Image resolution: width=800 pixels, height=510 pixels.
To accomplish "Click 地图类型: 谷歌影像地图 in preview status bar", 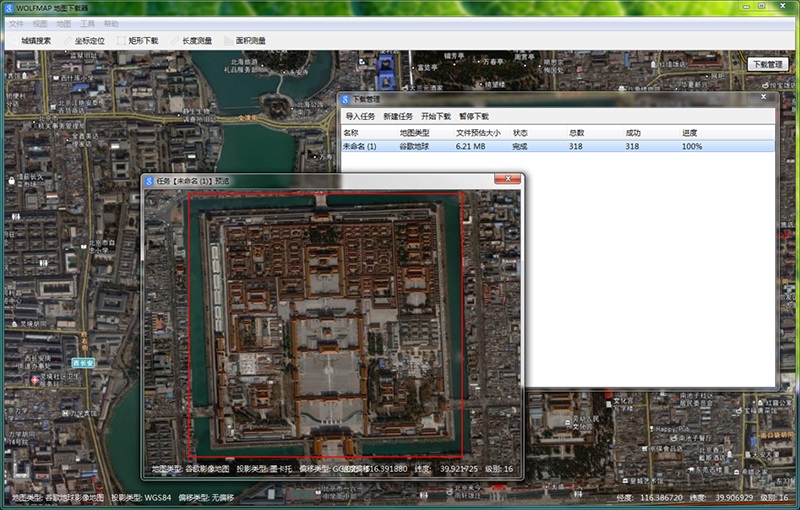I will (190, 469).
